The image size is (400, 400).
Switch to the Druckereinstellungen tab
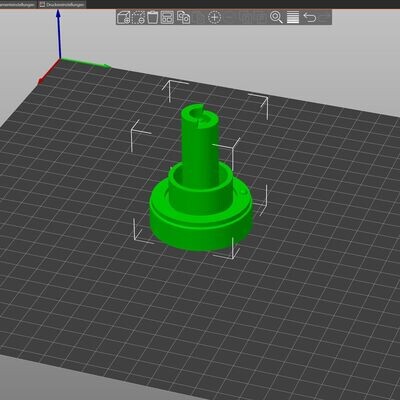(62, 5)
